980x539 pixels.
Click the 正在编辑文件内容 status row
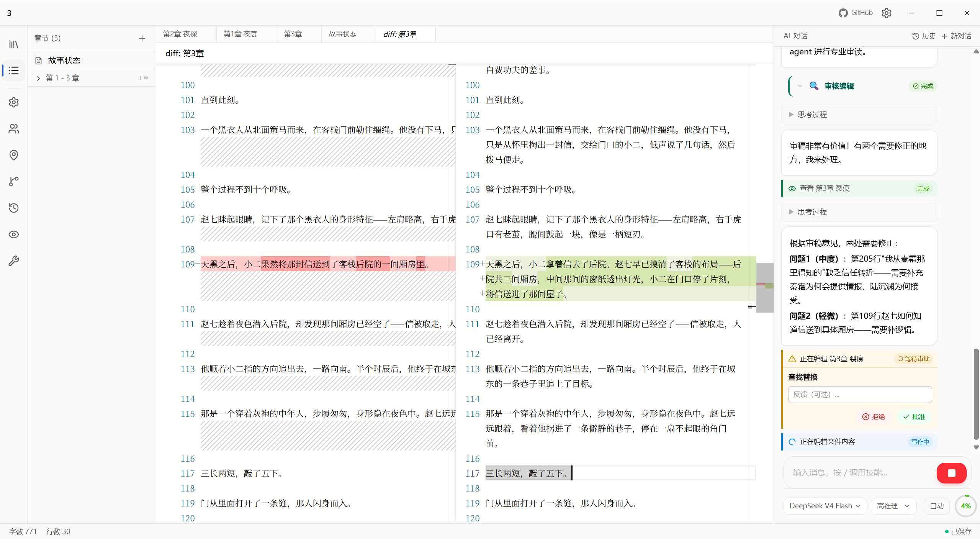pyautogui.click(x=859, y=442)
